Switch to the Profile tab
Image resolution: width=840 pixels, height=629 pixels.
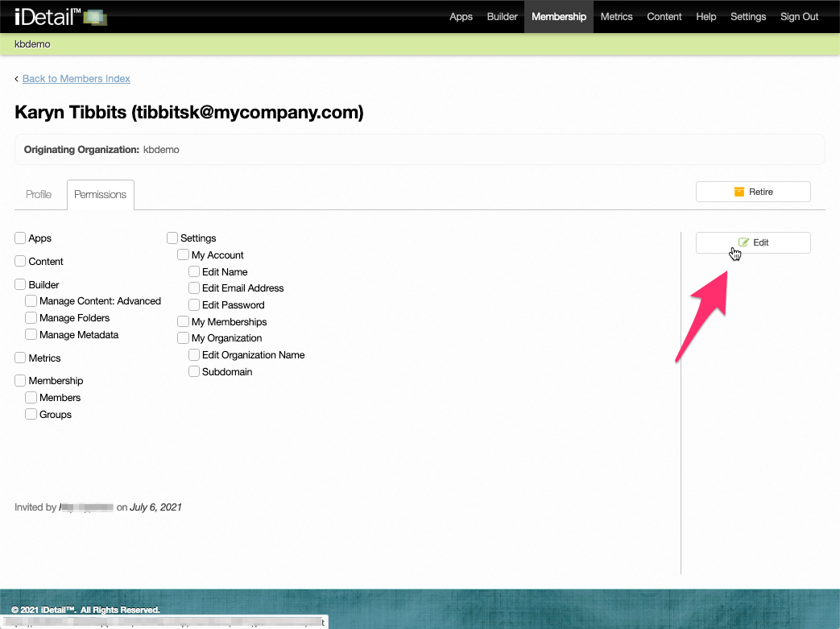click(x=39, y=194)
